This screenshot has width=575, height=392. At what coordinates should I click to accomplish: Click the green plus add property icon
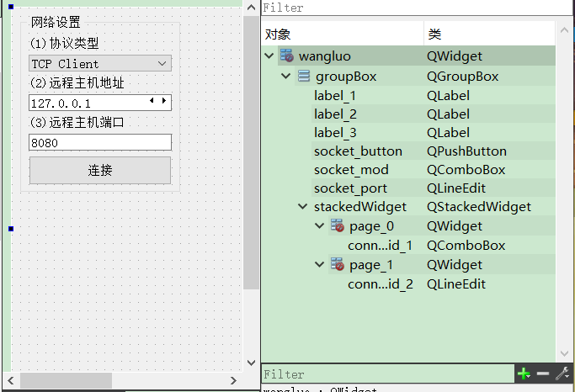pos(524,374)
